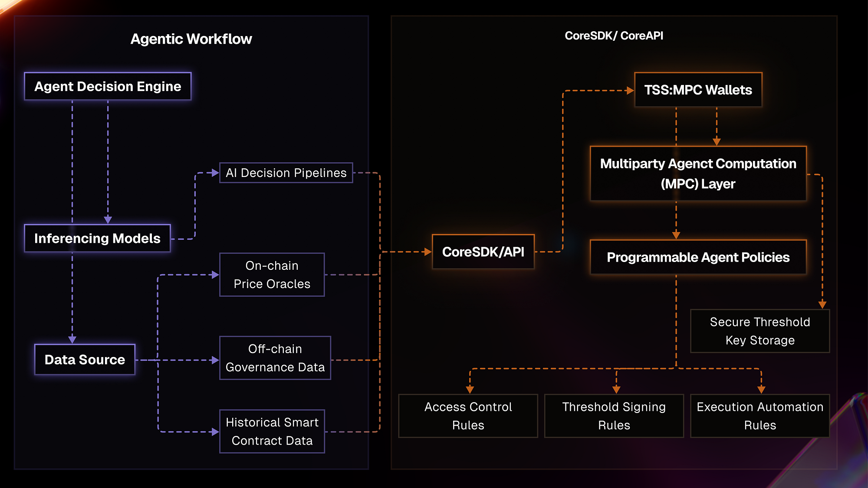This screenshot has height=488, width=868.
Task: Click the orange arrowhead entering CoreSDK/API
Action: pos(428,252)
